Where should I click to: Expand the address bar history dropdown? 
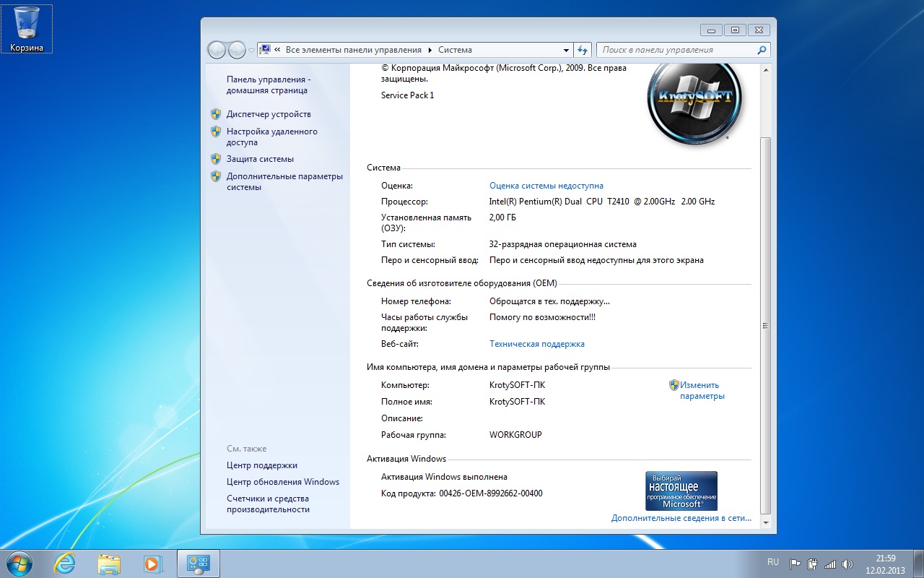pyautogui.click(x=566, y=51)
